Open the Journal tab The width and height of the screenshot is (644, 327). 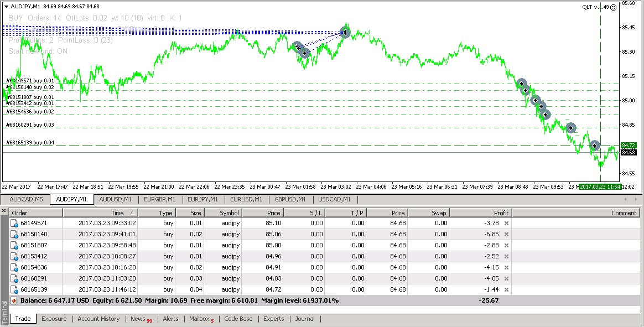point(305,319)
